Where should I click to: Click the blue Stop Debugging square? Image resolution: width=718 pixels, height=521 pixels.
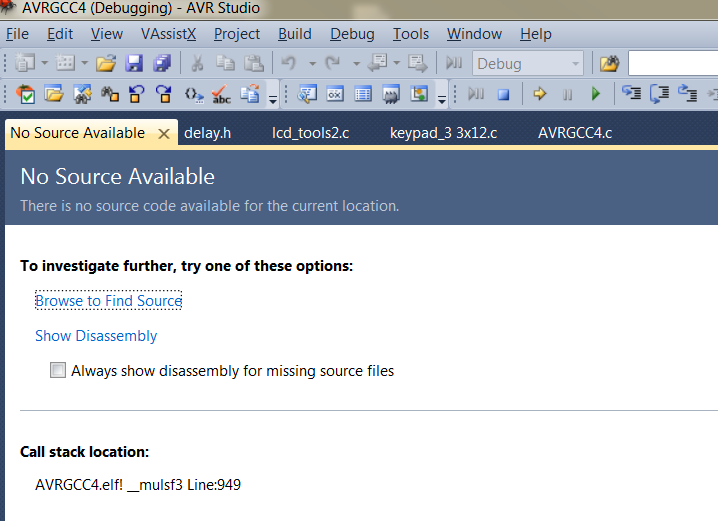pyautogui.click(x=504, y=94)
